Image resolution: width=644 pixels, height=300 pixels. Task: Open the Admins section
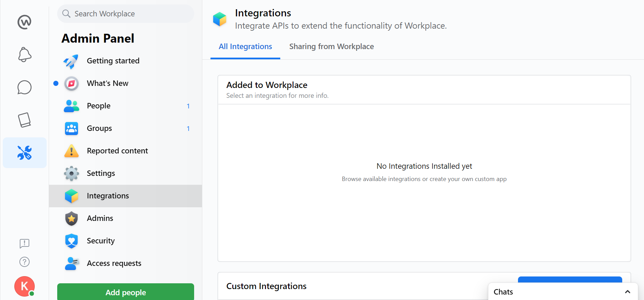[x=125, y=219]
